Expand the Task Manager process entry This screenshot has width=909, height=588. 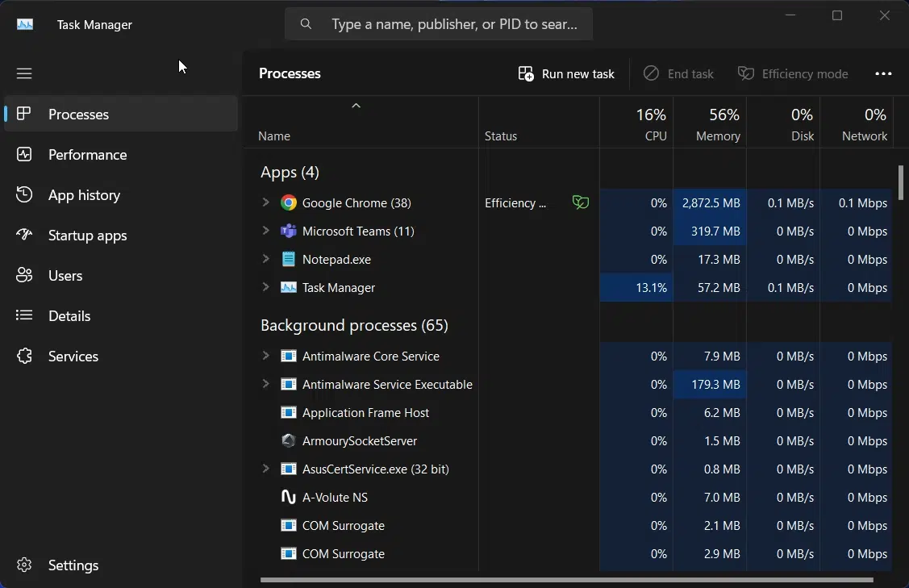tap(265, 287)
